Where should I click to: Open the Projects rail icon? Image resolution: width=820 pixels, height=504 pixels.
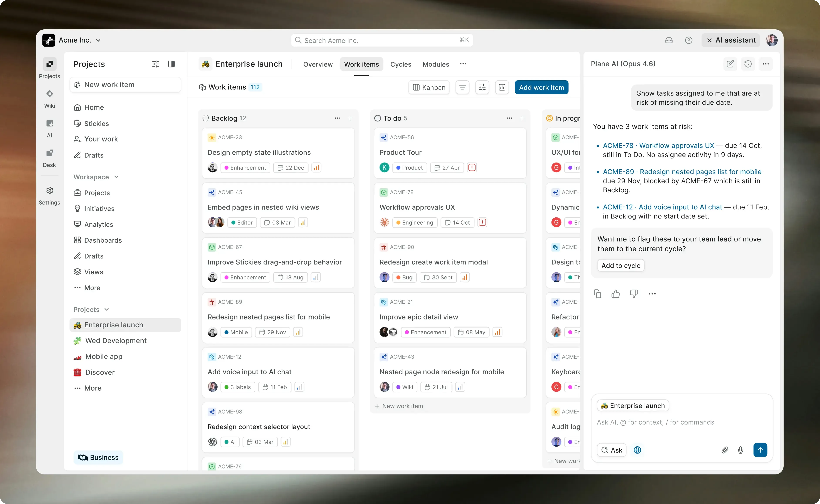pos(49,64)
